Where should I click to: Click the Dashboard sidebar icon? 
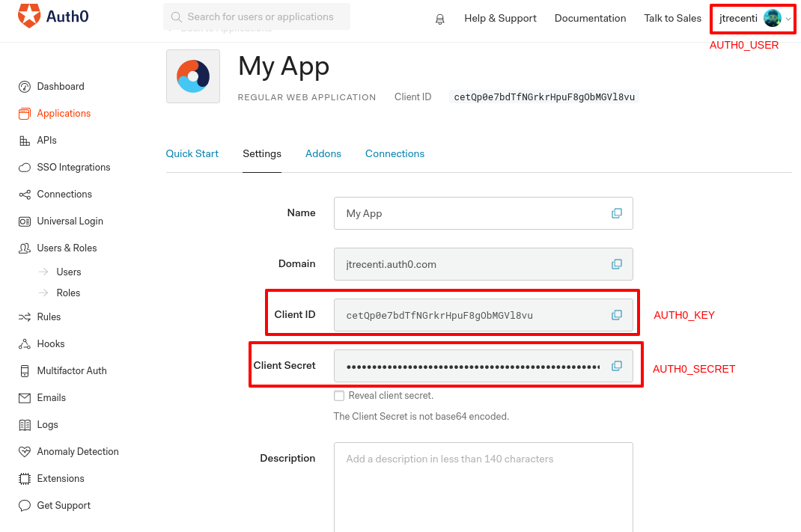(x=25, y=87)
